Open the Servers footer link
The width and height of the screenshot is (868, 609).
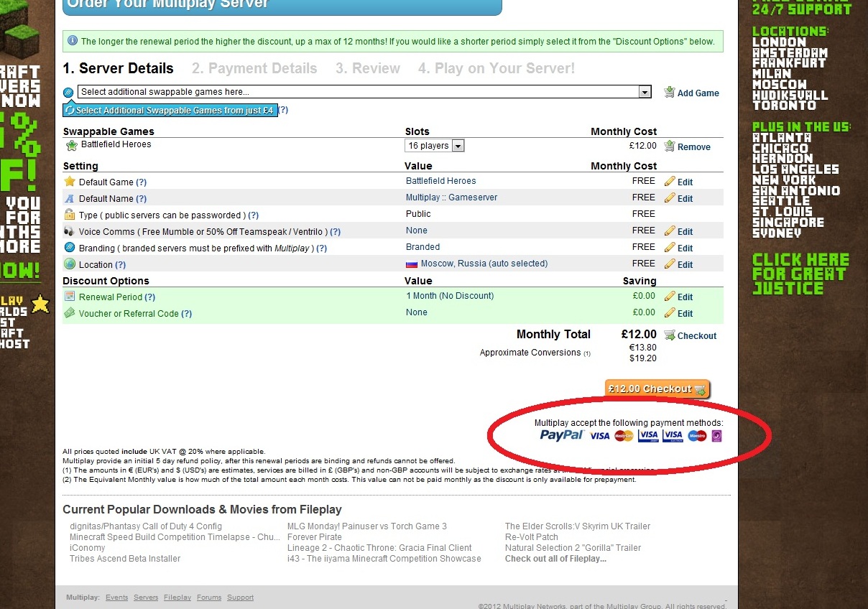pos(146,598)
